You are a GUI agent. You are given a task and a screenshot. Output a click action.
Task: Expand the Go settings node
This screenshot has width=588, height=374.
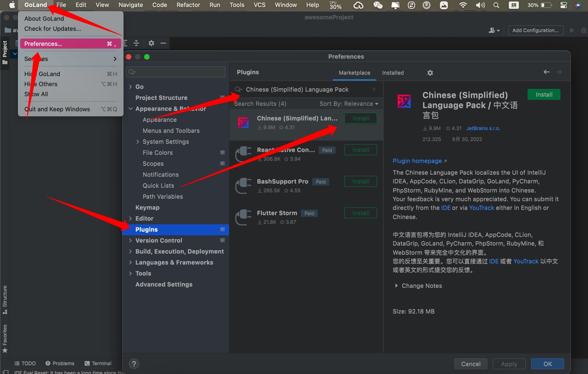(x=130, y=87)
